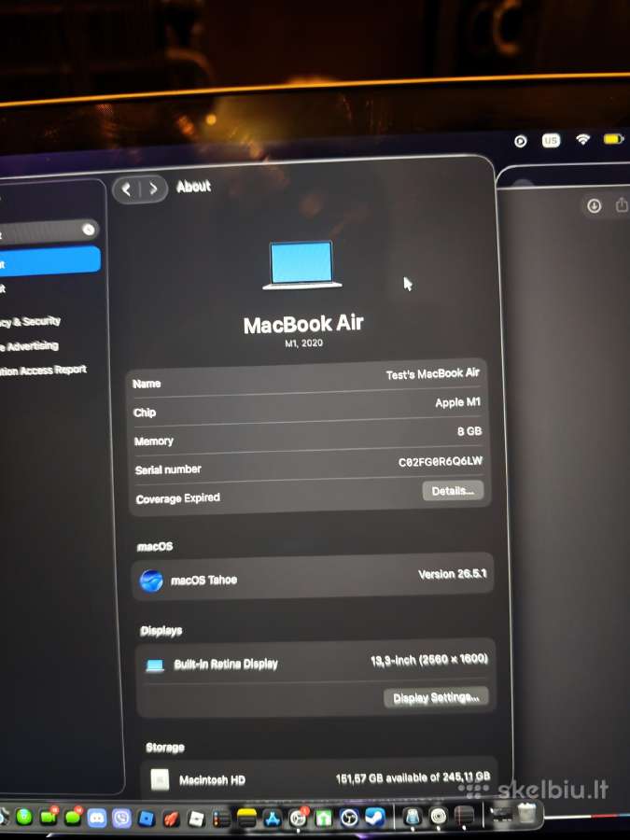Click the name "Test's MacBook Air"
The width and height of the screenshot is (630, 840).
tap(432, 374)
